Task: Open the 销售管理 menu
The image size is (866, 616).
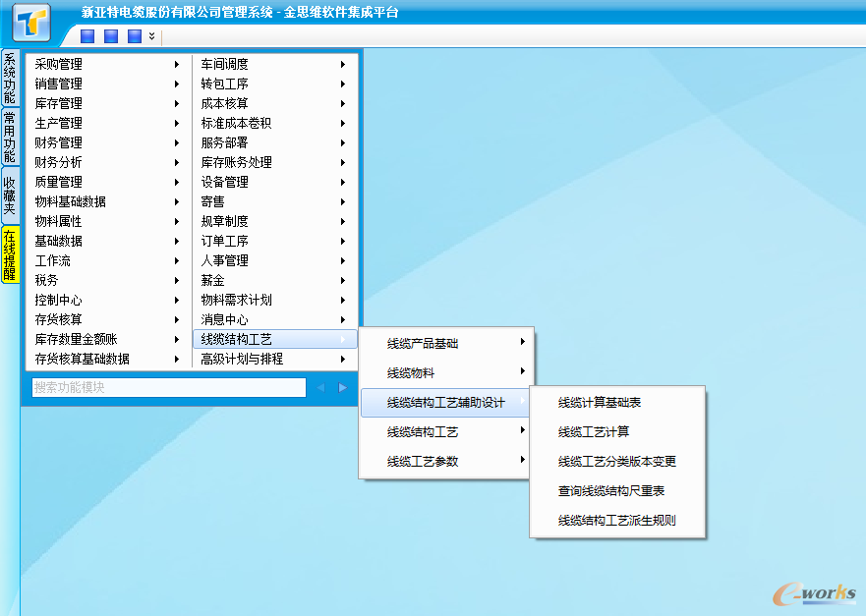Action: click(x=108, y=84)
